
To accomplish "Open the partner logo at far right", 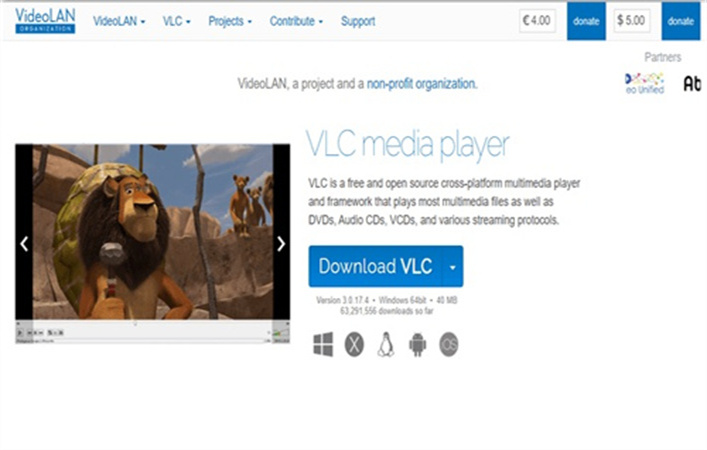I will 693,83.
